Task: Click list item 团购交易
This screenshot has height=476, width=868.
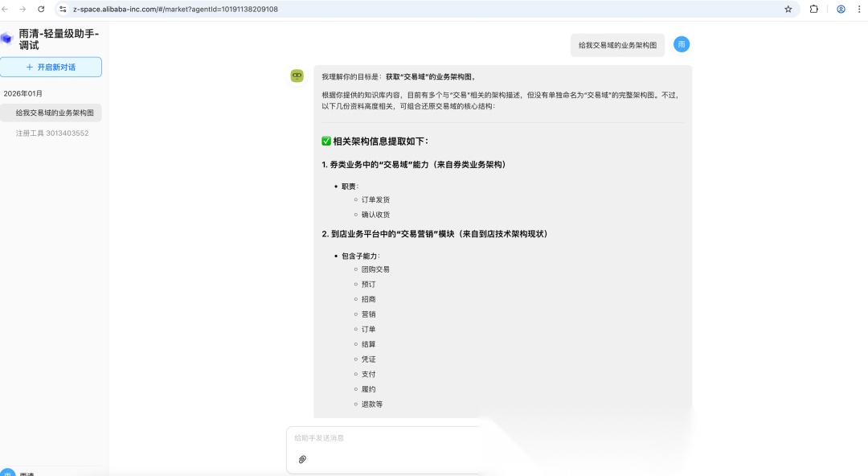Action: pos(375,269)
